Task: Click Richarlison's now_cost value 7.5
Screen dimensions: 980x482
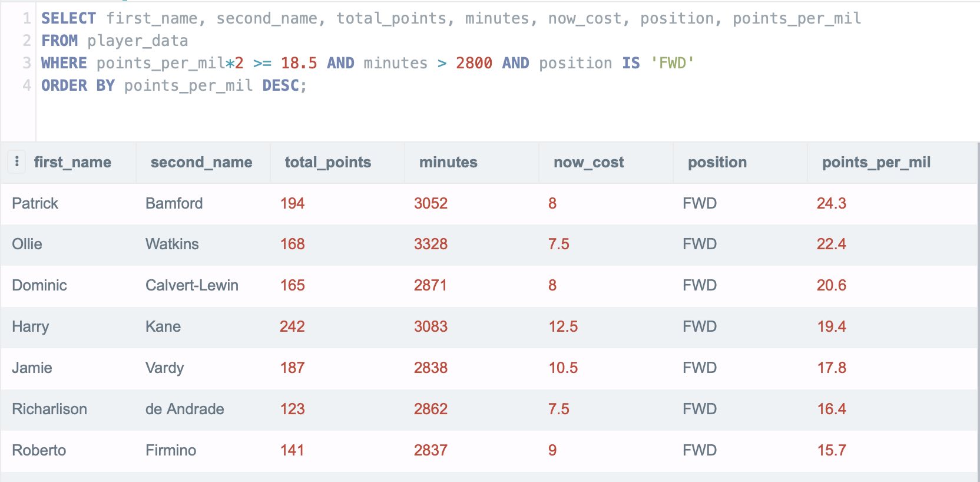Action: click(x=559, y=409)
